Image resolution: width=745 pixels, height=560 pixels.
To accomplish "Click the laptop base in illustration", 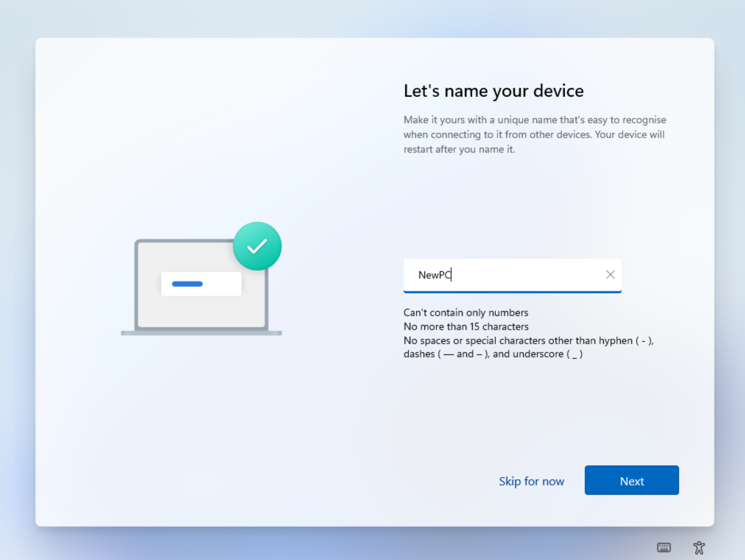I will [x=201, y=333].
